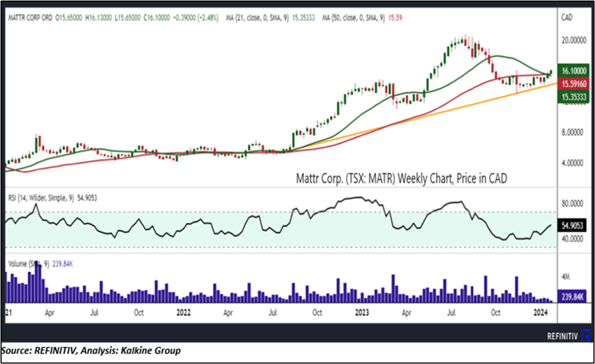Click the red 15.59160 price tag
The height and width of the screenshot is (364, 595).
pos(574,84)
